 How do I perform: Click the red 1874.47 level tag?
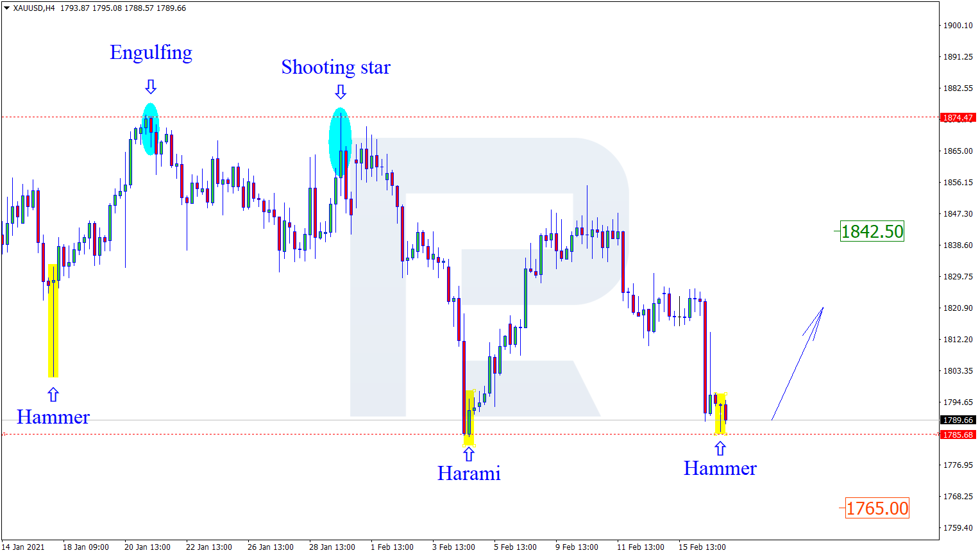958,118
